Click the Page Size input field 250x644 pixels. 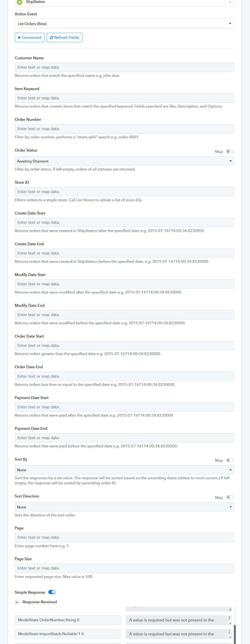coord(124,568)
